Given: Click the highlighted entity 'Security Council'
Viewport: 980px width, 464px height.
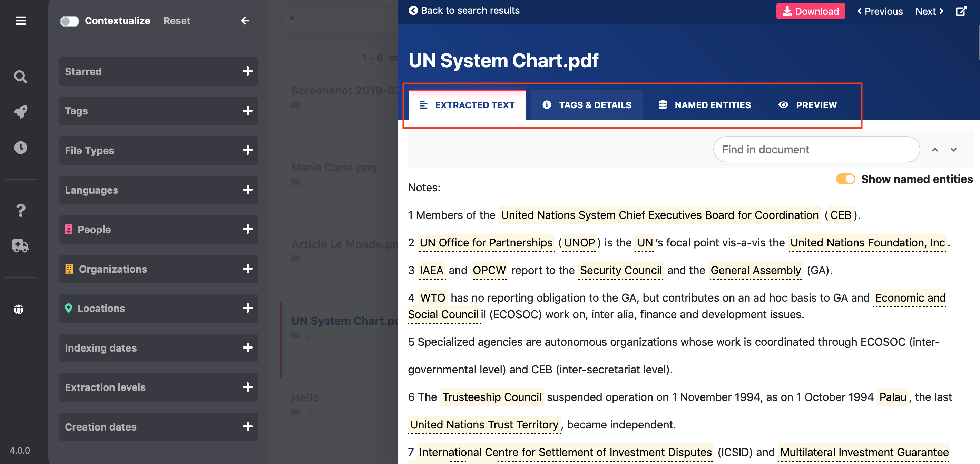Looking at the screenshot, I should (620, 270).
